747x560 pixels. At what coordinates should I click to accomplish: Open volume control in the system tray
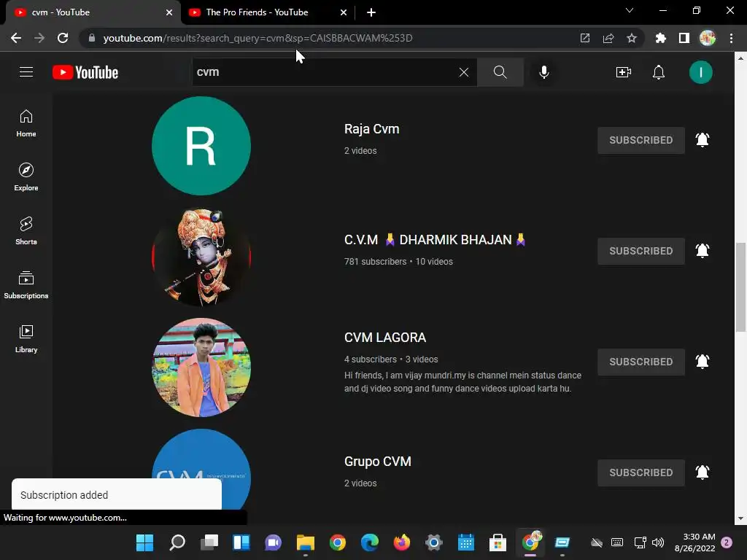(x=658, y=542)
